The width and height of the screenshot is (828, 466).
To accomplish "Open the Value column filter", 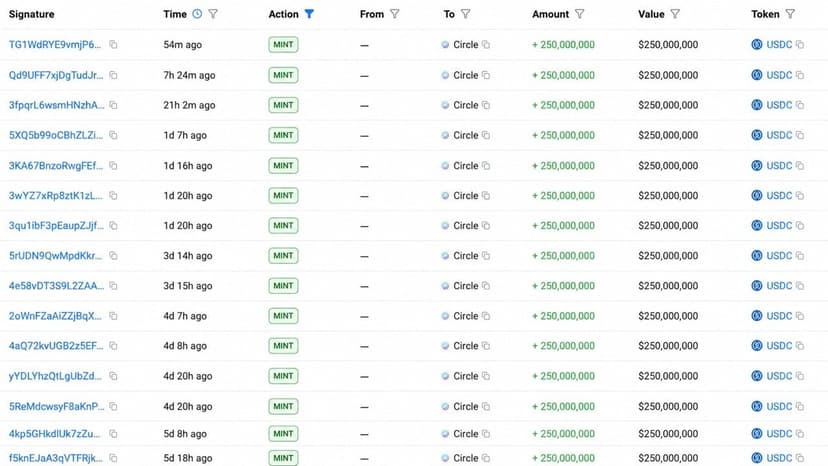I will pos(675,14).
